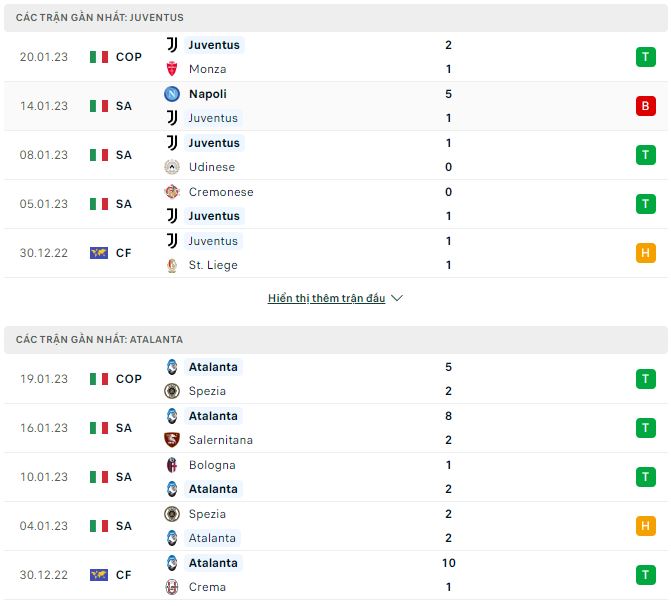The image size is (671, 606).
Task: Click the St. Liege team logo
Action: 171,265
